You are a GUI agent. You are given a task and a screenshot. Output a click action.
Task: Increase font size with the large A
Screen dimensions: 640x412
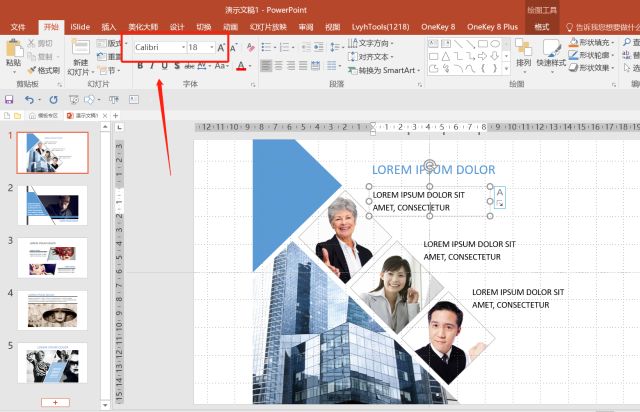(221, 47)
